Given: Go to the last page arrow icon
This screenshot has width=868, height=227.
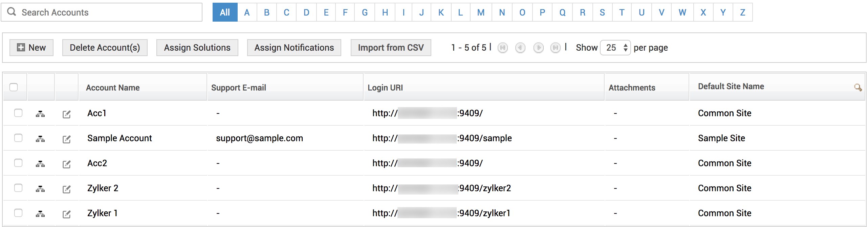Looking at the screenshot, I should [555, 48].
